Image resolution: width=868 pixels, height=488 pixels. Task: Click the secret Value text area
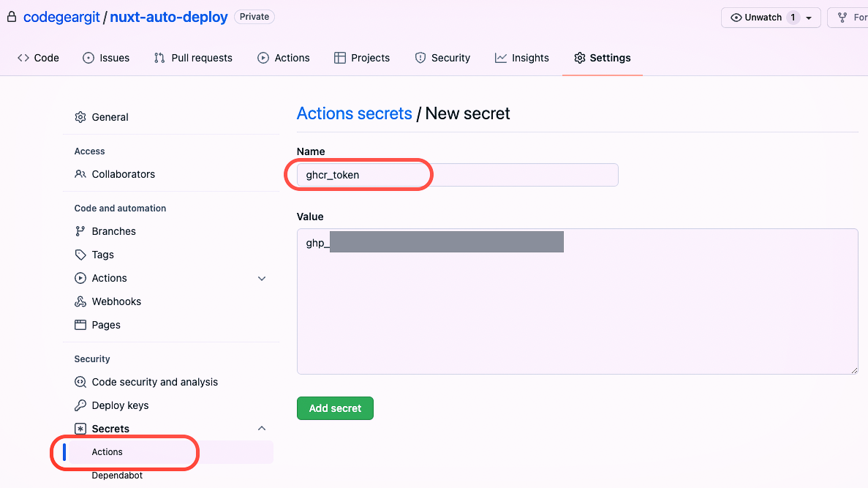click(x=578, y=301)
